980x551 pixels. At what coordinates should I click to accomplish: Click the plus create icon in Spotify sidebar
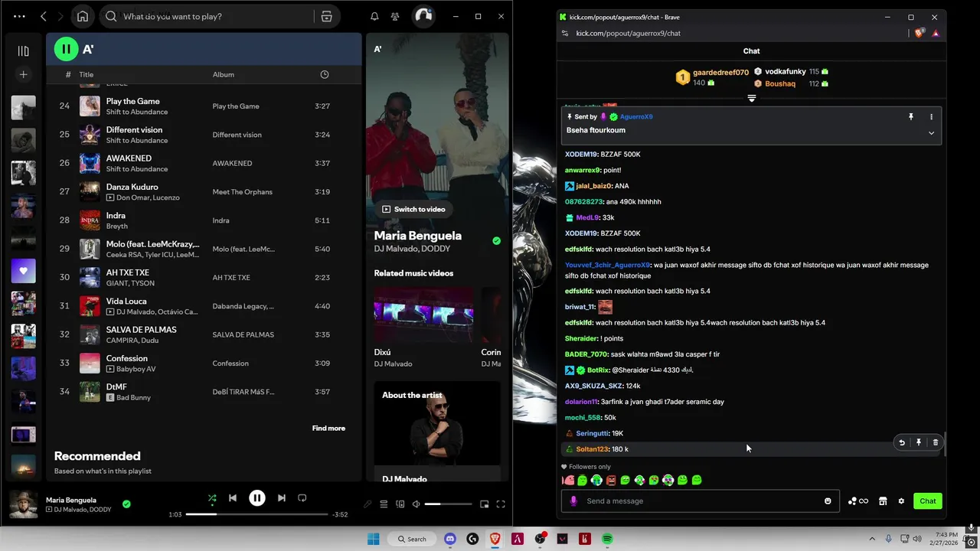[23, 74]
